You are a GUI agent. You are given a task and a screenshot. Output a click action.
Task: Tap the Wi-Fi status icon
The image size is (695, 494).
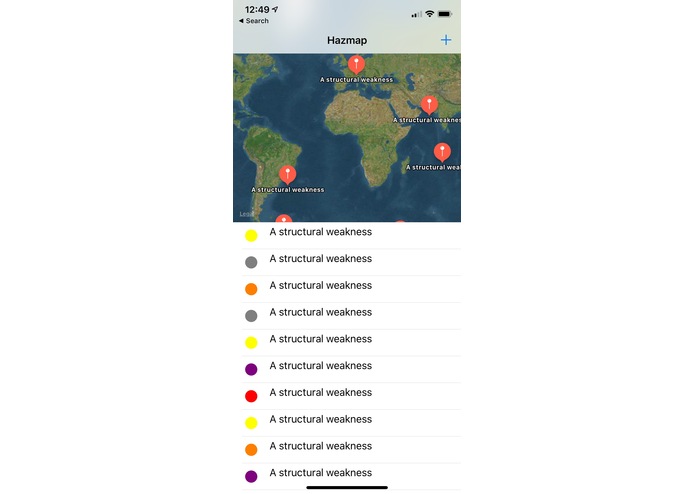coord(429,14)
